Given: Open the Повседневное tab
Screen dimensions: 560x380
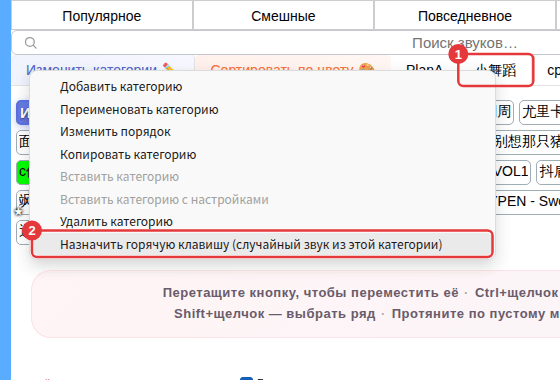Looking at the screenshot, I should (465, 16).
